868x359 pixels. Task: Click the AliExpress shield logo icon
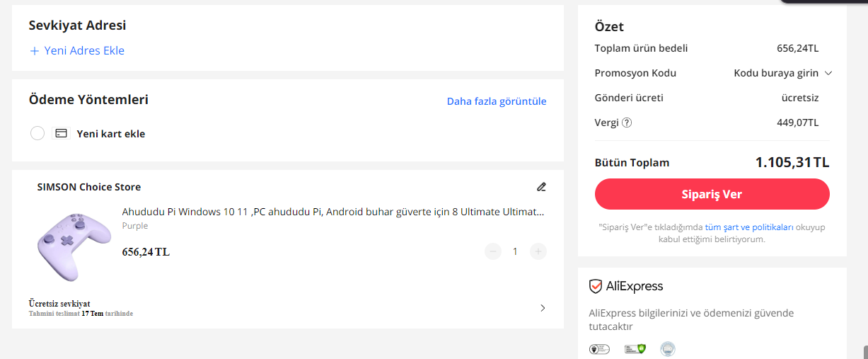tap(596, 287)
